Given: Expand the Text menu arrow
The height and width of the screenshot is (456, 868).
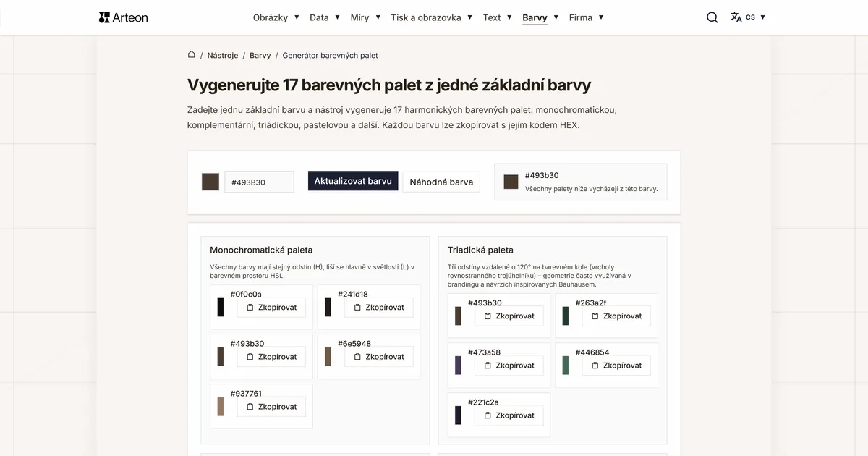Looking at the screenshot, I should click(509, 17).
